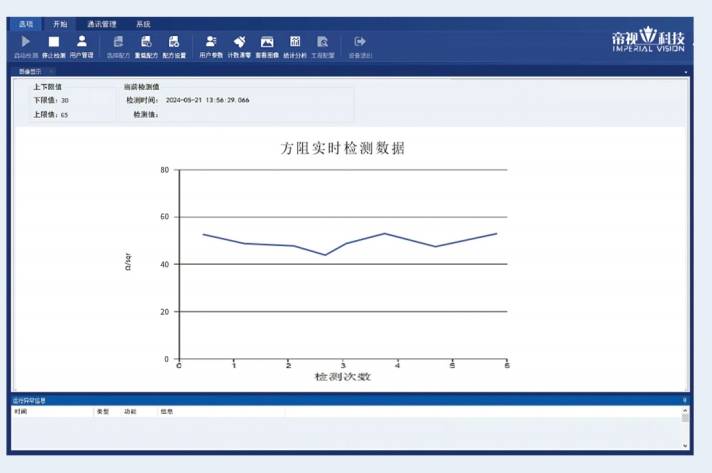Click the exit arrow icon in toolbar
The width and height of the screenshot is (712, 473).
point(360,41)
